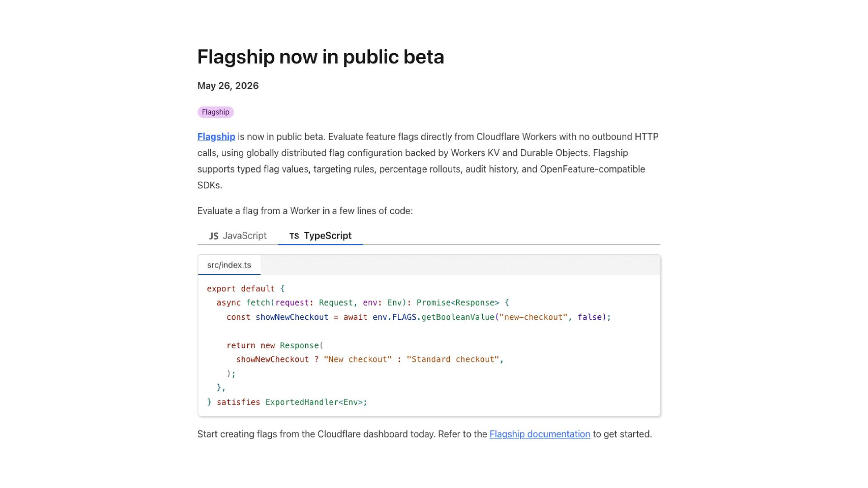
Task: Select the src/index.ts file tab
Action: (x=229, y=265)
